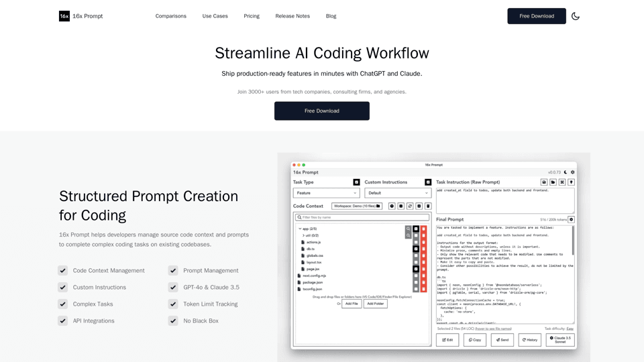Click the Copy button below Final Prompt
644x362 pixels.
click(x=475, y=340)
